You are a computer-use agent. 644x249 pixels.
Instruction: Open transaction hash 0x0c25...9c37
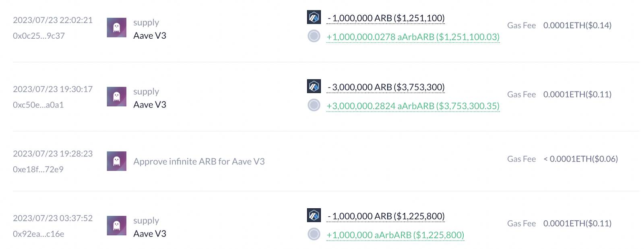[39, 36]
